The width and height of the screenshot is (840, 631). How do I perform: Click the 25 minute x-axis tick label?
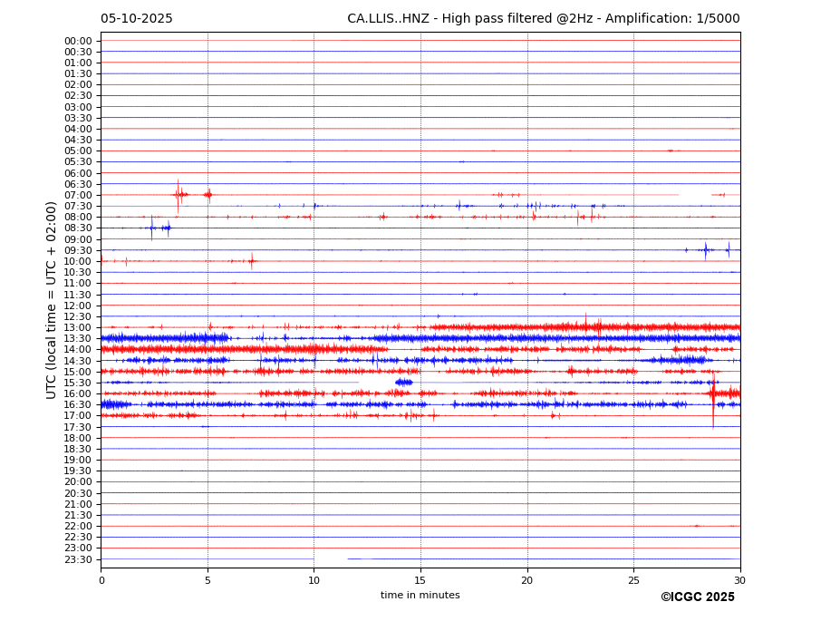click(633, 580)
